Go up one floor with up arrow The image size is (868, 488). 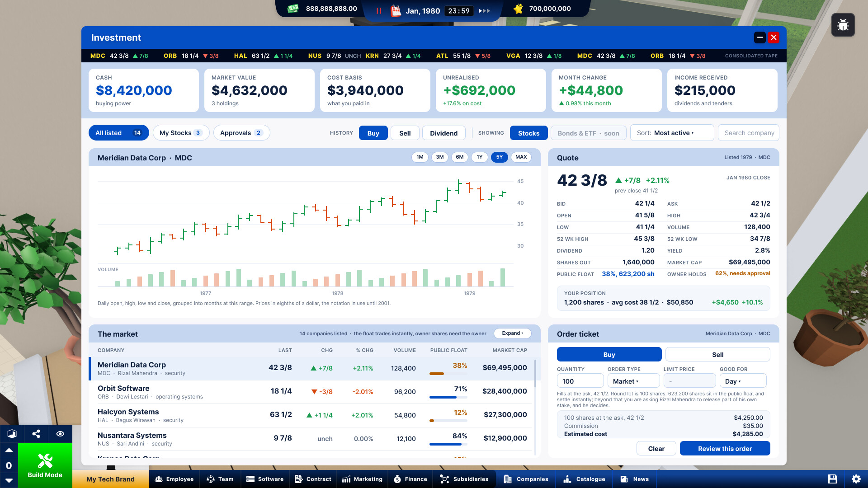click(9, 450)
